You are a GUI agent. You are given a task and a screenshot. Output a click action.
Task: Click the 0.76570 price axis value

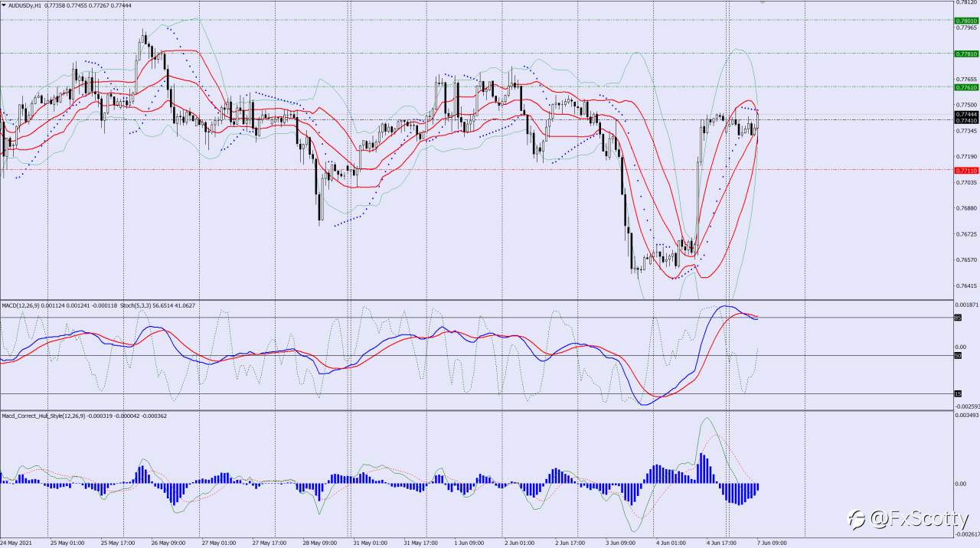967,260
